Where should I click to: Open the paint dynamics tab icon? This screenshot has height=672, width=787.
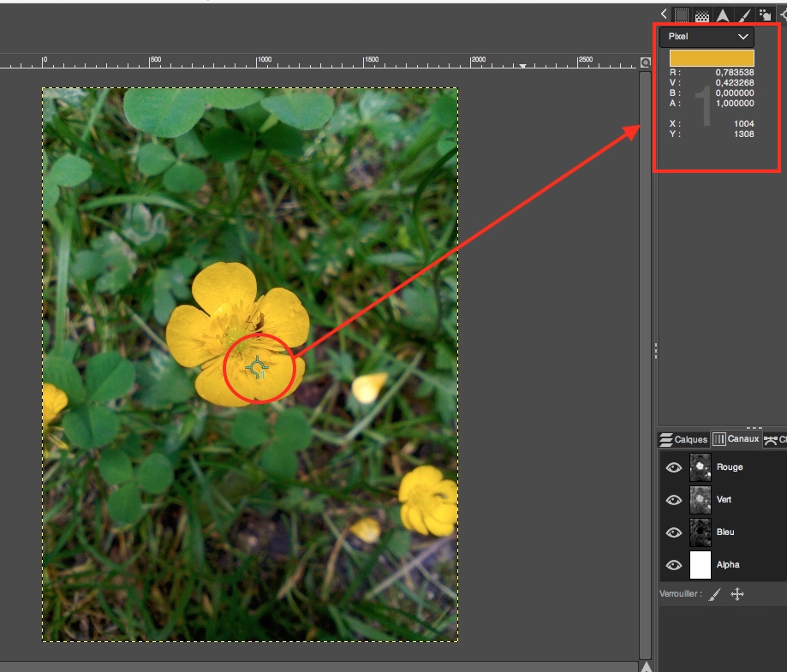pos(765,15)
